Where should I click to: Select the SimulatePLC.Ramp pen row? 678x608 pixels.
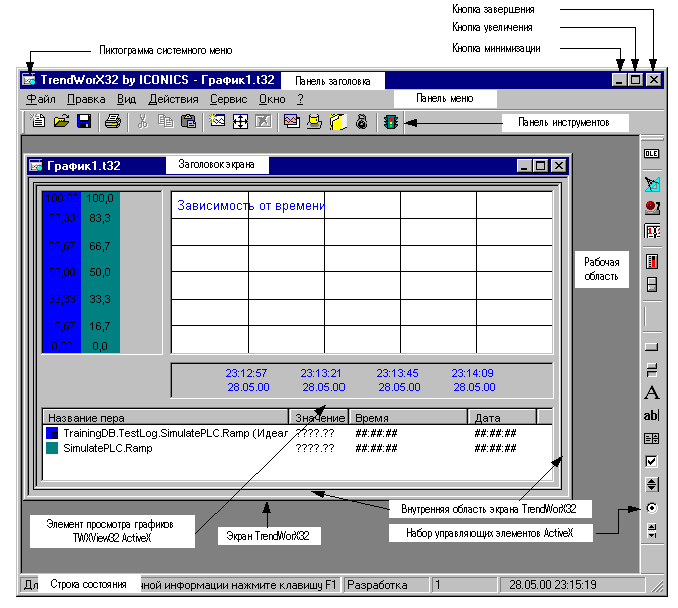click(297, 448)
